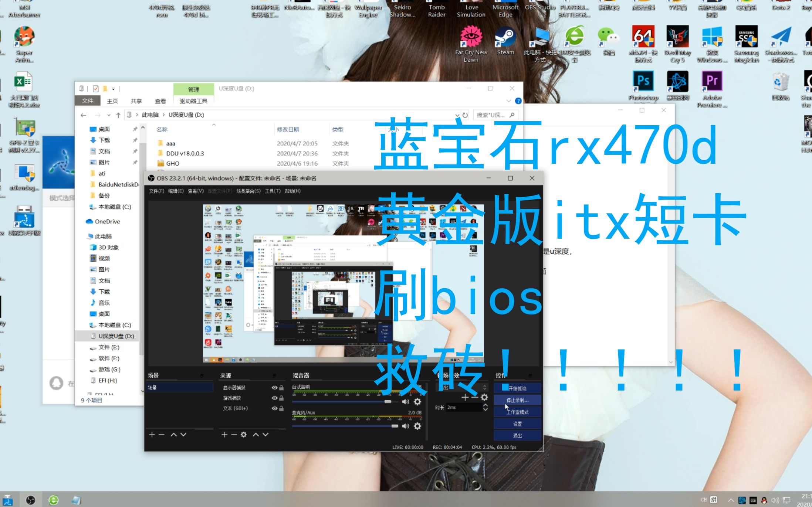This screenshot has width=812, height=507.
Task: Go back in File Explorer navigation
Action: pos(84,115)
